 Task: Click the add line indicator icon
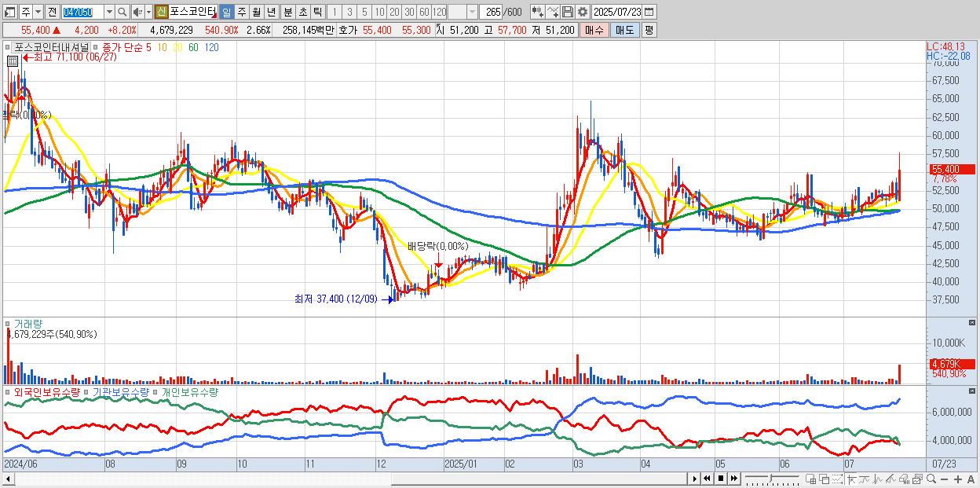[x=553, y=12]
